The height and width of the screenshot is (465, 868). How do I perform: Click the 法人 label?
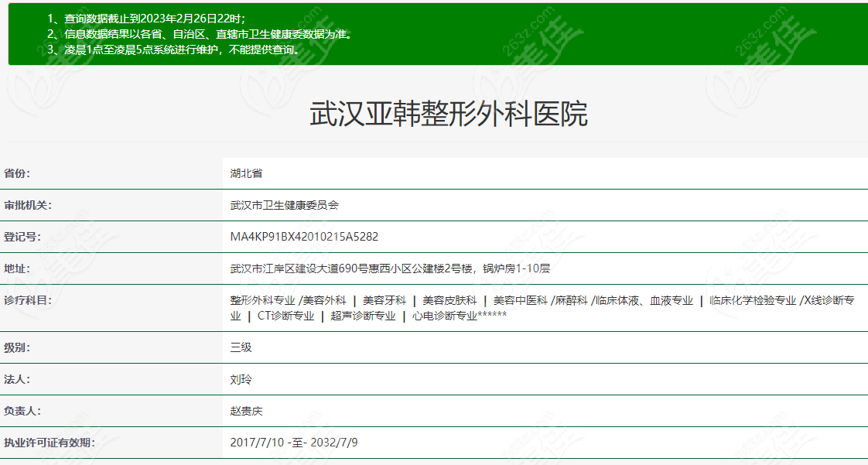17,379
